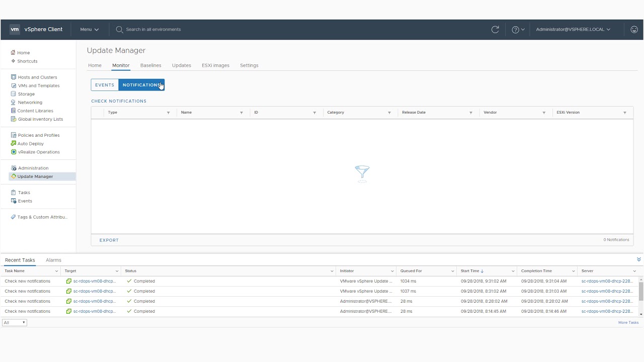Collapse the Recent Tasks panel chevron
The height and width of the screenshot is (362, 644).
[639, 260]
